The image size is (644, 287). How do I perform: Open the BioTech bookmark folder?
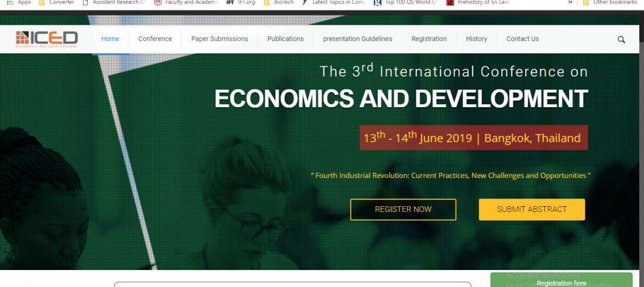(x=279, y=2)
